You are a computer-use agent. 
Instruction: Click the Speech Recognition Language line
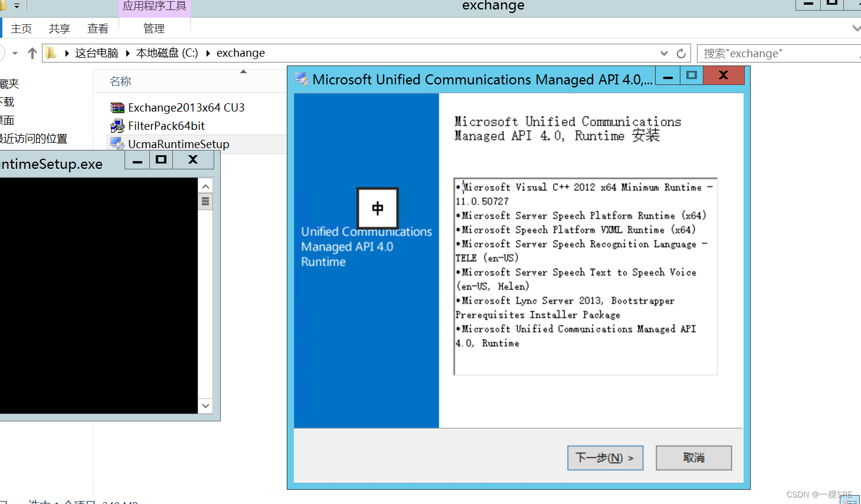(582, 251)
